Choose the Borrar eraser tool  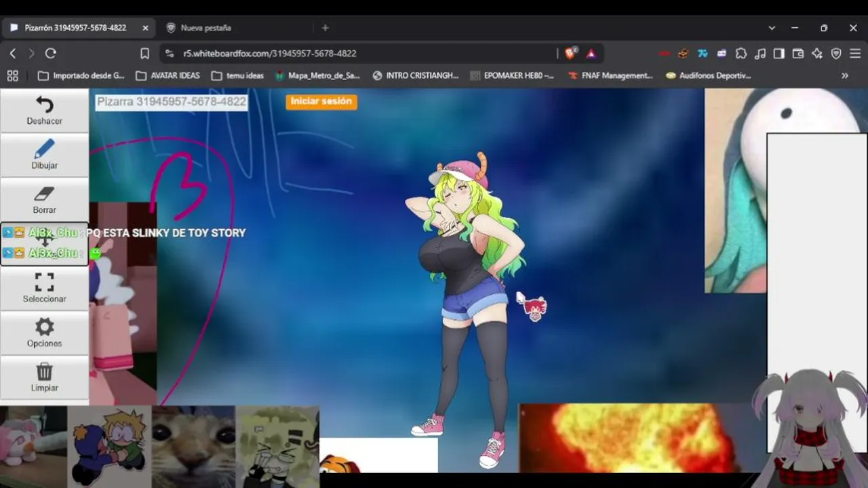tap(44, 200)
